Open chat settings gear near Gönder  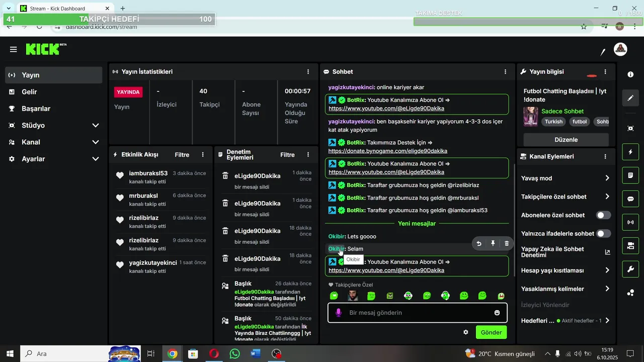466,332
